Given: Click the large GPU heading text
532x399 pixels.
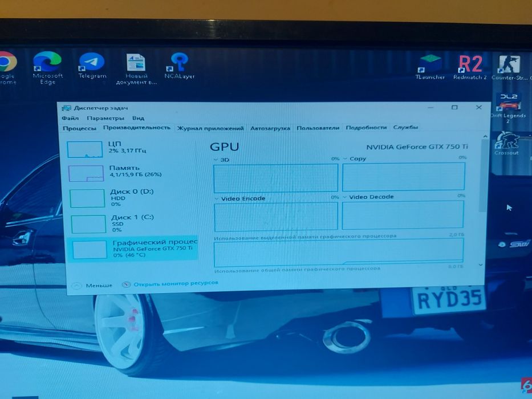Looking at the screenshot, I should pyautogui.click(x=224, y=147).
